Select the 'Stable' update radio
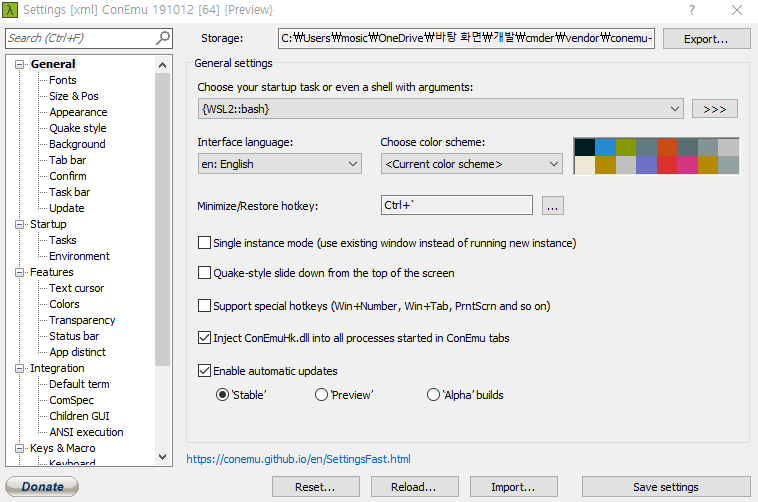Image resolution: width=758 pixels, height=502 pixels. tap(222, 395)
